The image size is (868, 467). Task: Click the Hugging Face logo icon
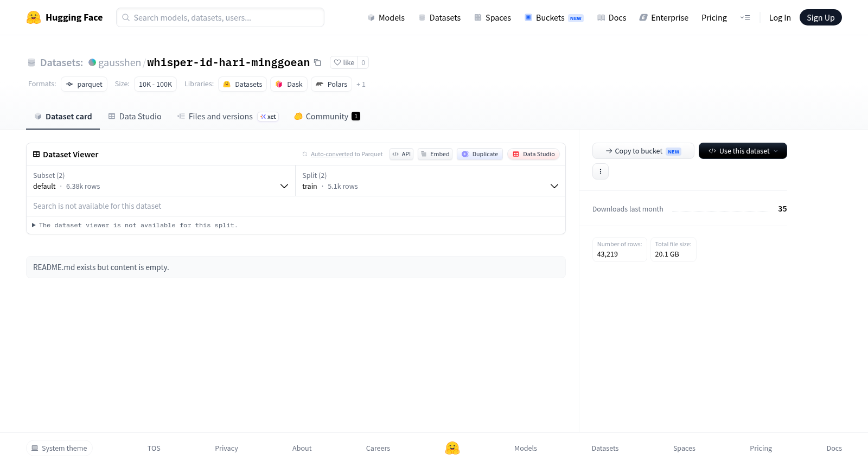(x=34, y=17)
